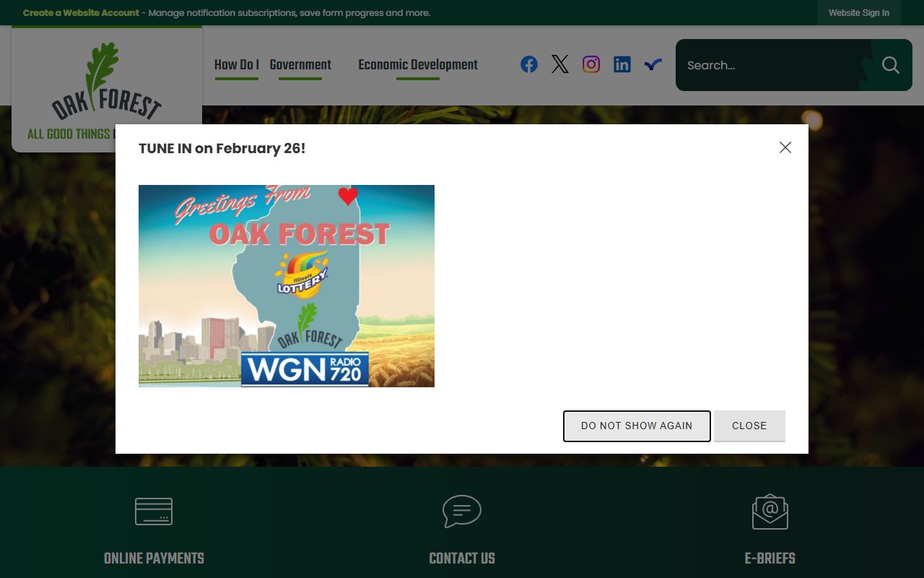Click into the Search text field
The height and width of the screenshot is (578, 924).
[769, 65]
